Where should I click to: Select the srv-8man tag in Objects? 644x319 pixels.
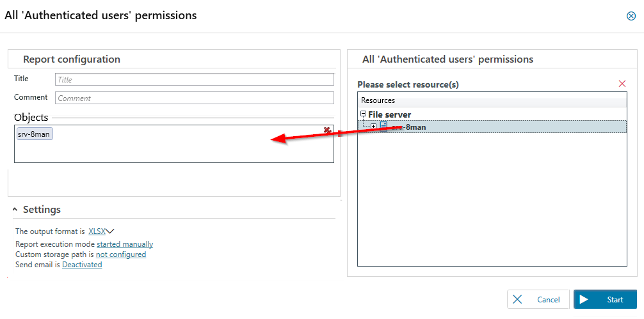(35, 134)
